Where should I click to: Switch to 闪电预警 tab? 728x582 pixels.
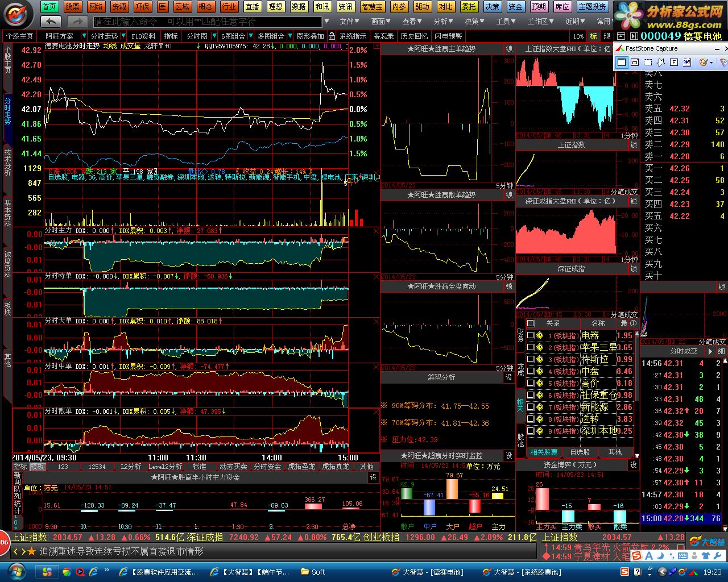point(448,36)
